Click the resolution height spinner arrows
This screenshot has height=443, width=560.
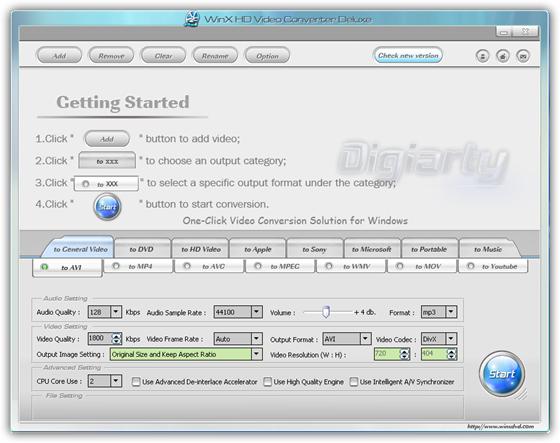point(452,354)
